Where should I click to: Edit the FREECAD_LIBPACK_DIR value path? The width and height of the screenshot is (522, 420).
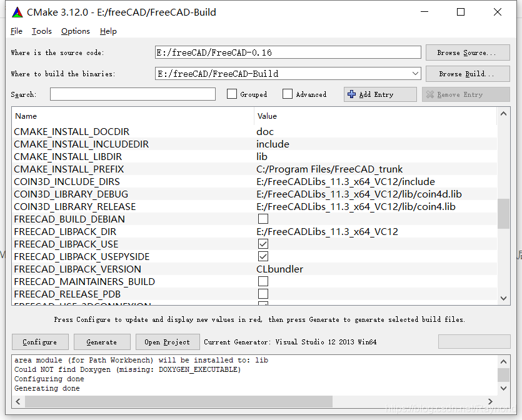(x=327, y=232)
